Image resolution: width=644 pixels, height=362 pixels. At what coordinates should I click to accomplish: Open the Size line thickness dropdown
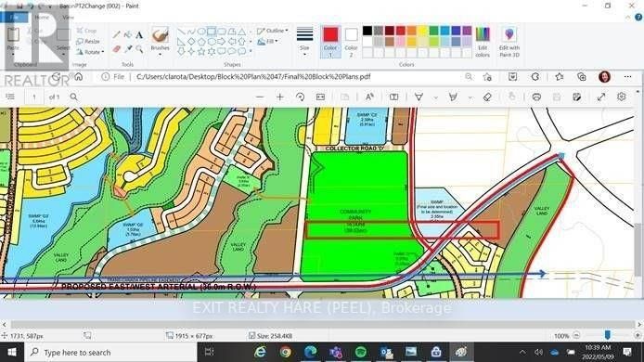(304, 42)
